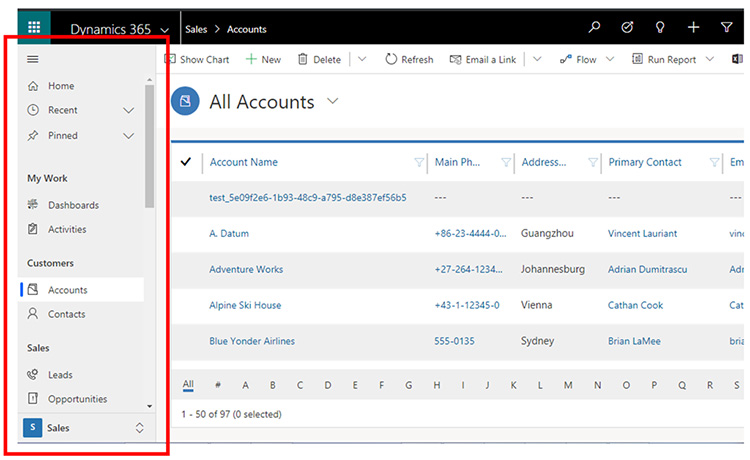Click the search magnifier icon in top bar
The image size is (750, 460).
594,27
